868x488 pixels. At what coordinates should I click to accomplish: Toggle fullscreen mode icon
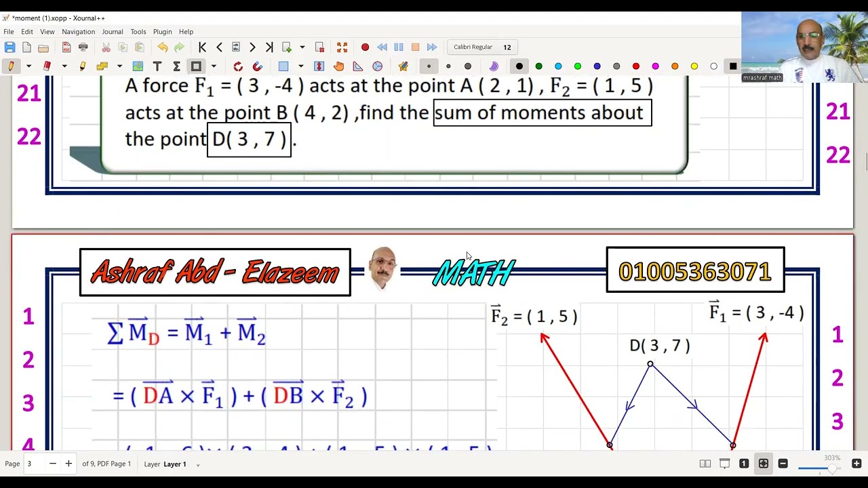pos(342,47)
